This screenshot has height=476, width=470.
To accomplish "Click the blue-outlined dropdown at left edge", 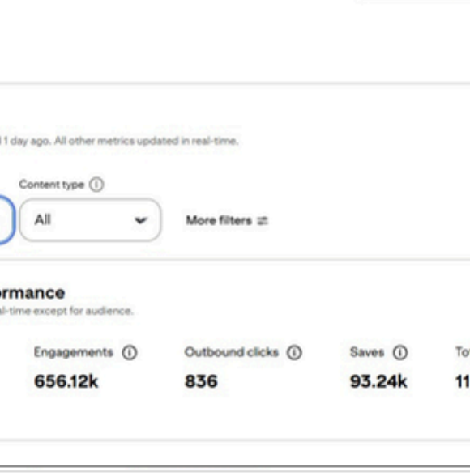I will [x=6, y=220].
